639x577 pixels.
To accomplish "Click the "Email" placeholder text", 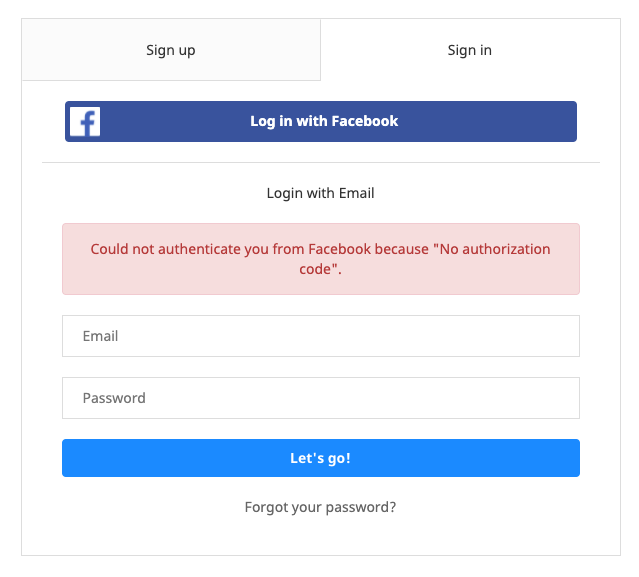I will [101, 336].
